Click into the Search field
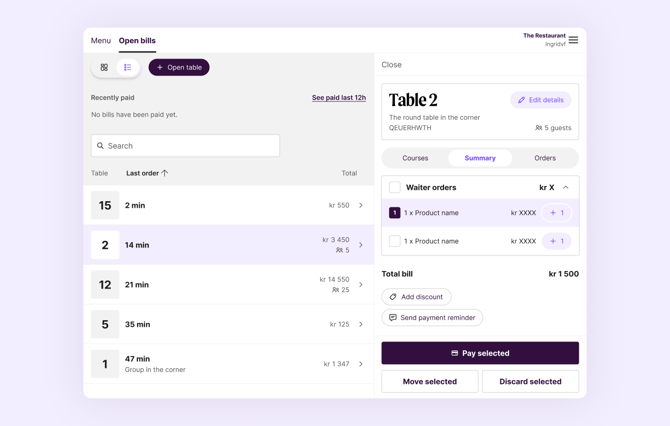Screen dimensions: 670x426 [185, 146]
